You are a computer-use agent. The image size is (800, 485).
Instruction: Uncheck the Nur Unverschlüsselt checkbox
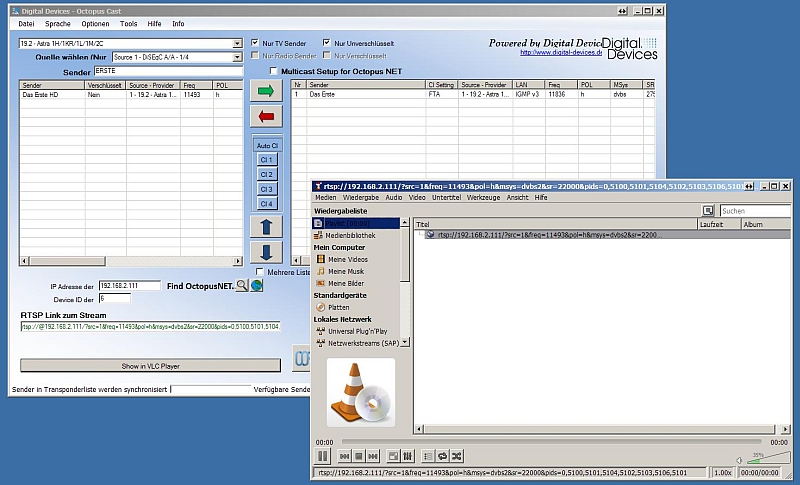point(327,43)
